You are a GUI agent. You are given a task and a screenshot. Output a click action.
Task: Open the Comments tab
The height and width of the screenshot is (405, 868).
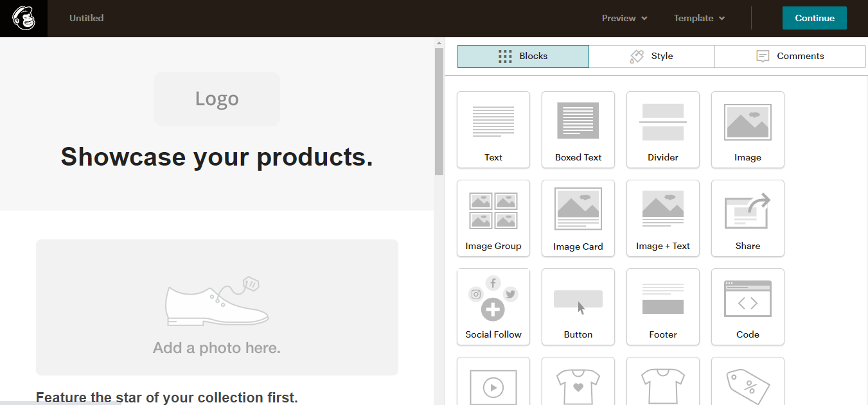(x=790, y=56)
